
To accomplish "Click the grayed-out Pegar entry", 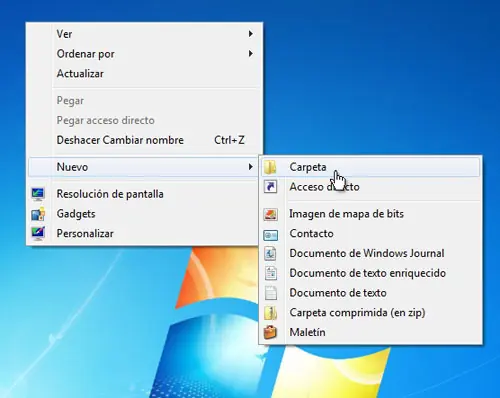I will [x=144, y=100].
